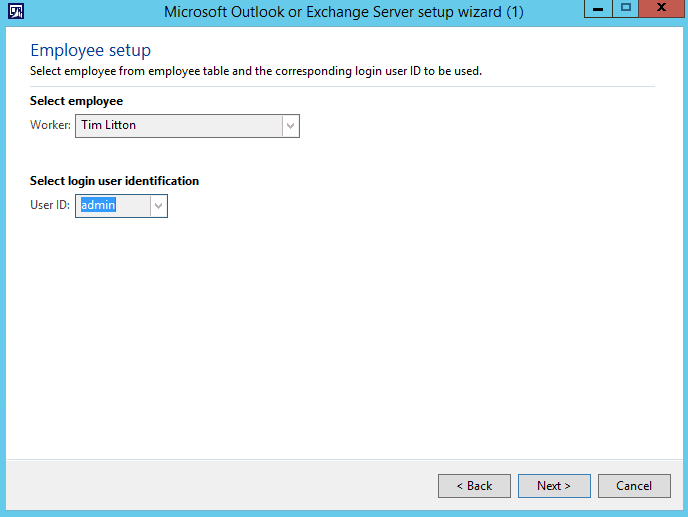The image size is (688, 517).
Task: Cancel the setup wizard
Action: pos(634,486)
